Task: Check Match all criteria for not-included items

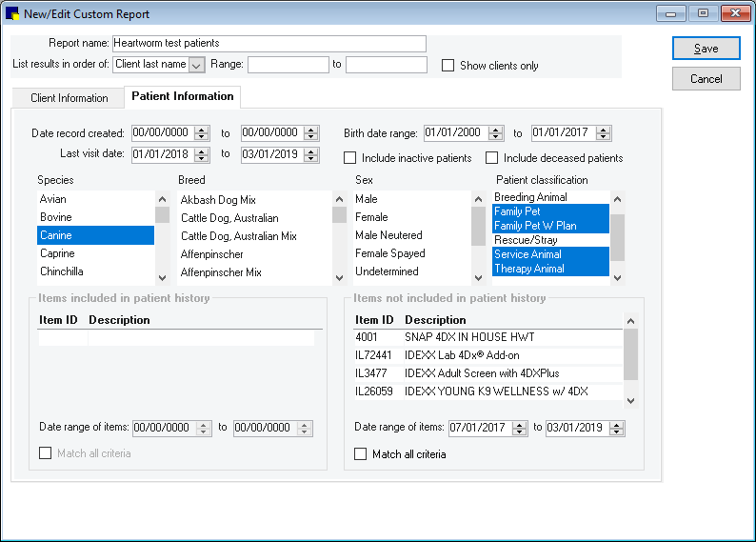Action: click(x=360, y=454)
